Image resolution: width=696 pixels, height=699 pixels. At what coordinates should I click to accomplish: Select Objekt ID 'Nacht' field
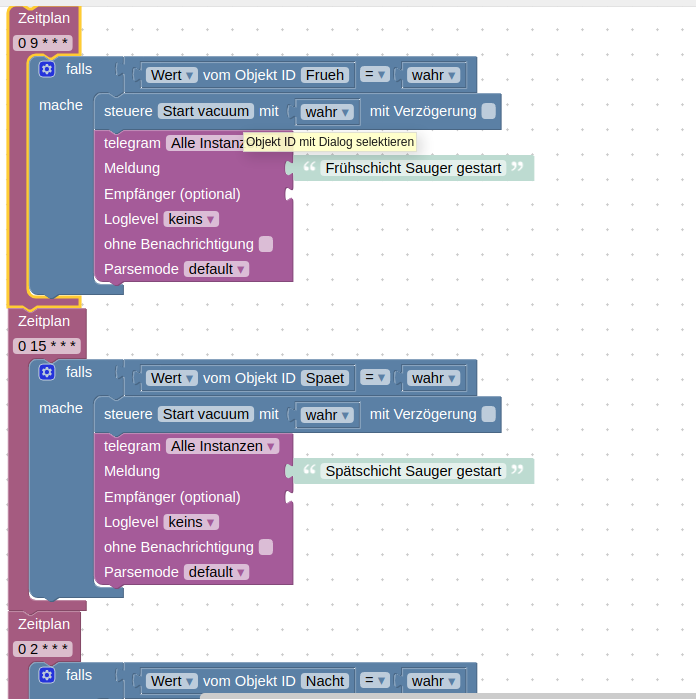(325, 681)
